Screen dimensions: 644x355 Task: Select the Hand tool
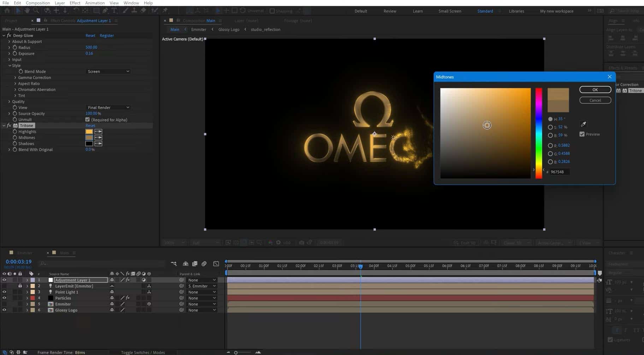tap(27, 11)
